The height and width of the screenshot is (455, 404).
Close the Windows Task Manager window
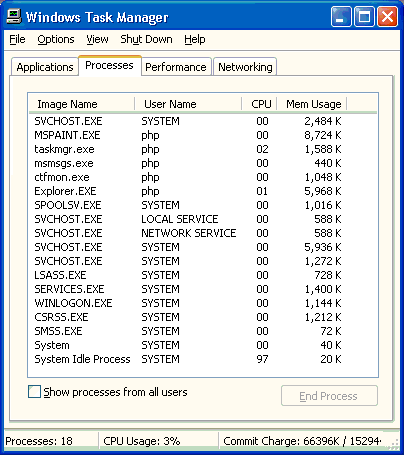(387, 16)
